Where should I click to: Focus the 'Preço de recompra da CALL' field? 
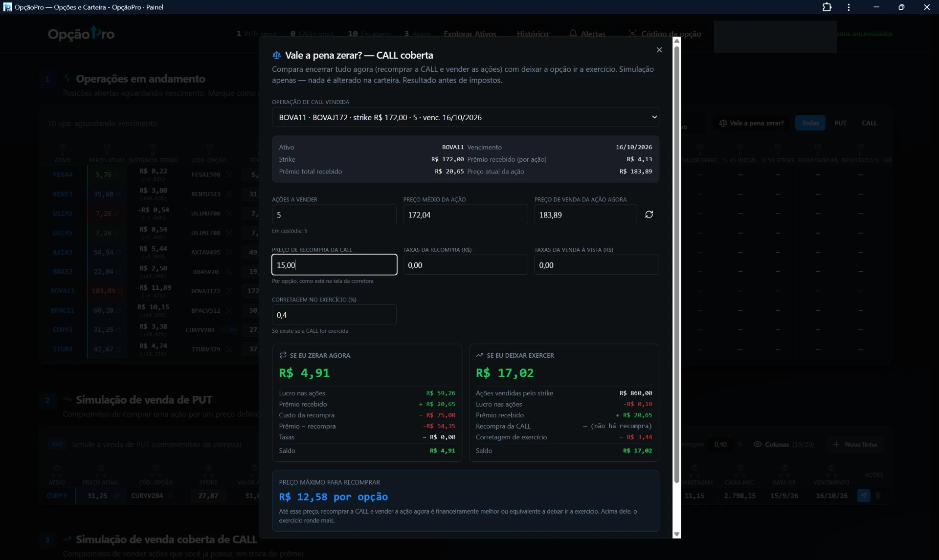334,265
